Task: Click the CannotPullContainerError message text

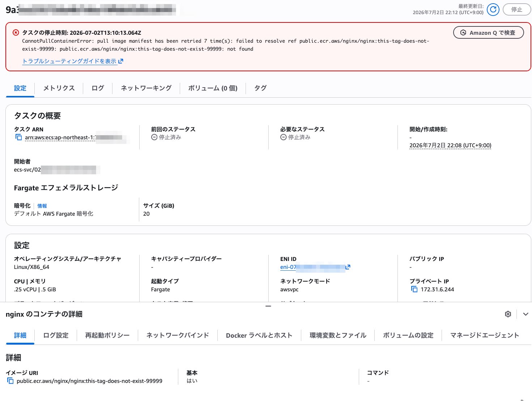Action: (226, 45)
